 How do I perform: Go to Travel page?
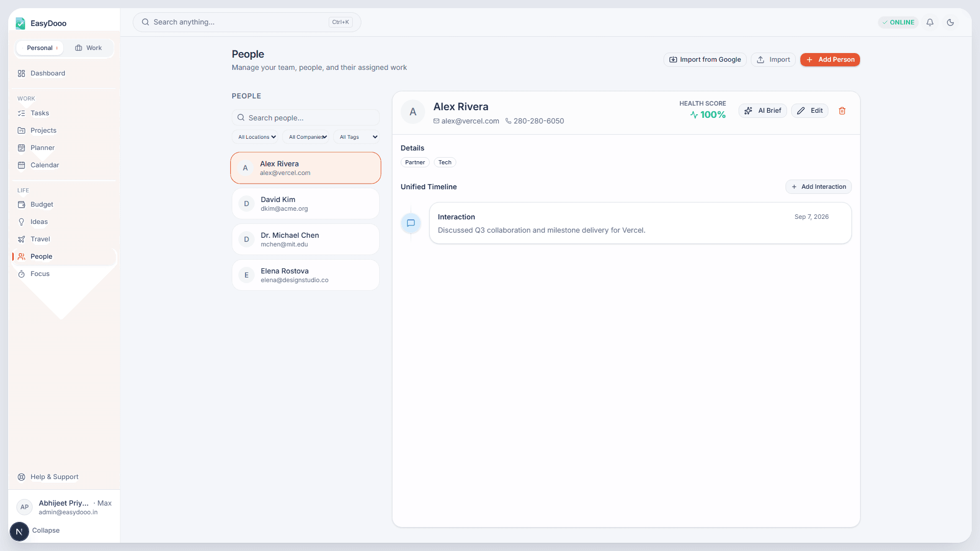[64, 239]
